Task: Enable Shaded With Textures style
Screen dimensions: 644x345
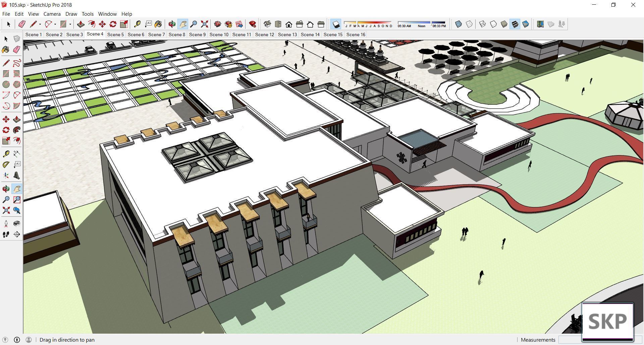Action: 515,24
